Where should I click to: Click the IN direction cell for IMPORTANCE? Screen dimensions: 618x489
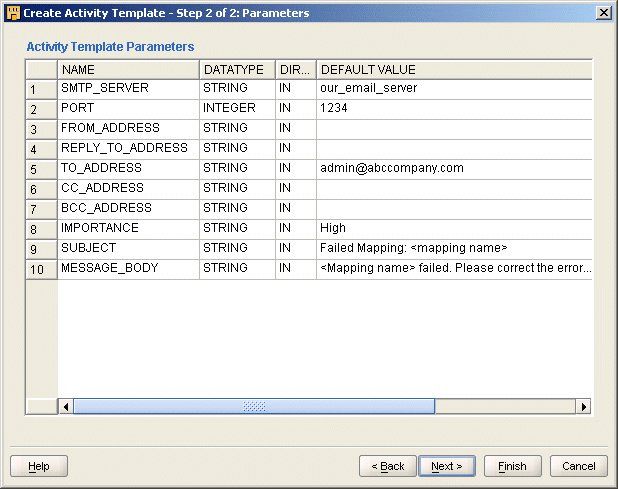pos(296,229)
